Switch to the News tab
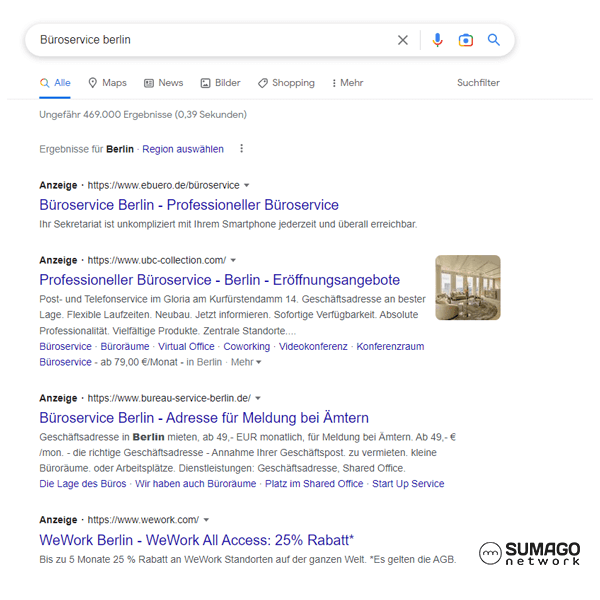Viewport: 600px width, 600px height. (x=163, y=83)
